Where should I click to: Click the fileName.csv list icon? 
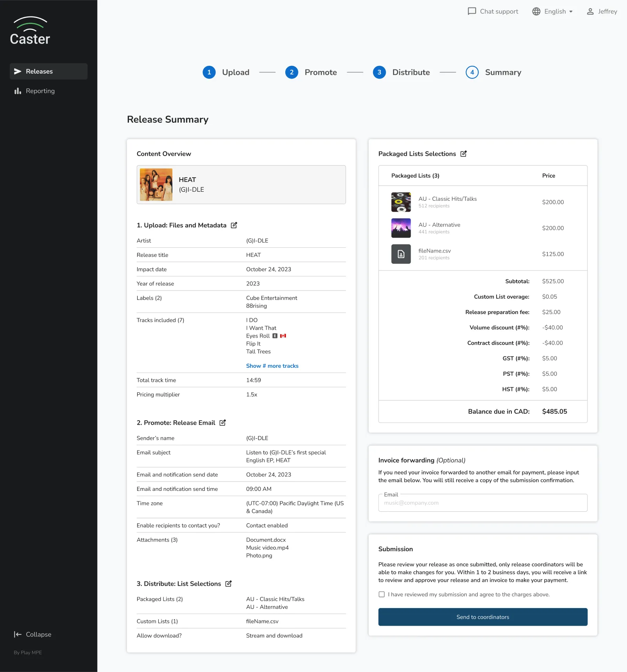point(400,254)
